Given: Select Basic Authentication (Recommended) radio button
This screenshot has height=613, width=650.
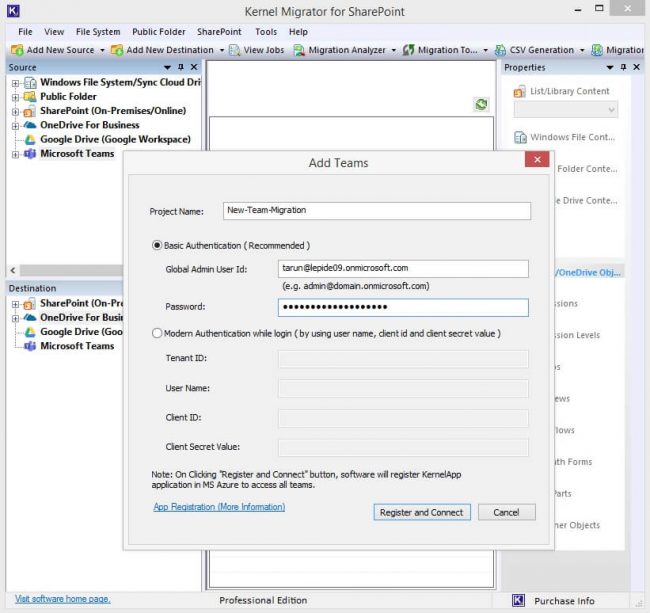Looking at the screenshot, I should click(157, 245).
